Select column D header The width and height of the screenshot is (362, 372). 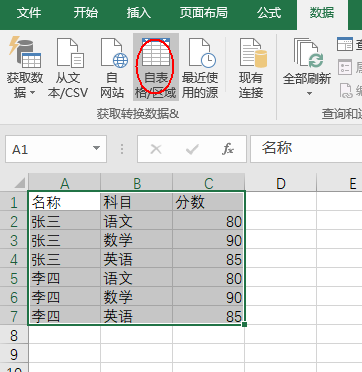pos(281,183)
